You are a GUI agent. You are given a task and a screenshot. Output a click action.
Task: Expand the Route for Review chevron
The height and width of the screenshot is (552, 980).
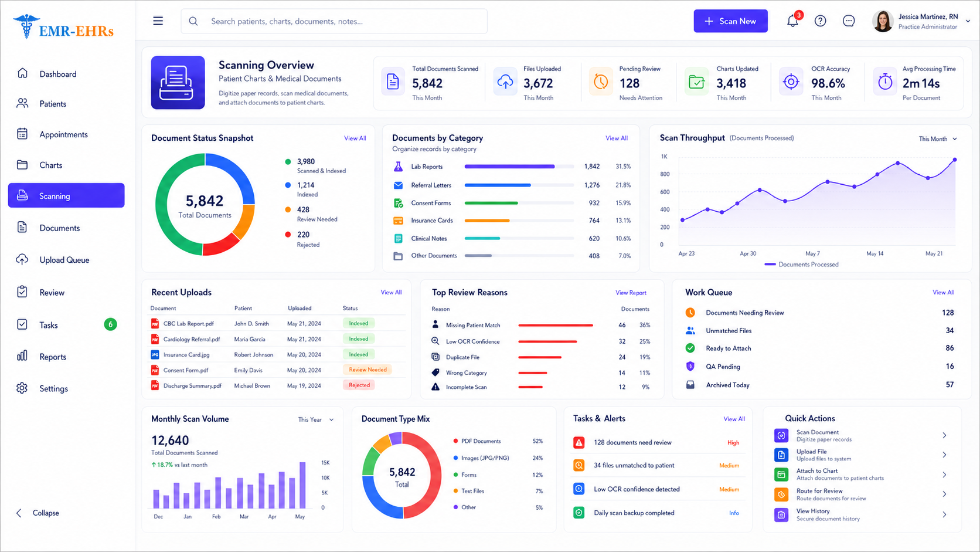pyautogui.click(x=944, y=494)
